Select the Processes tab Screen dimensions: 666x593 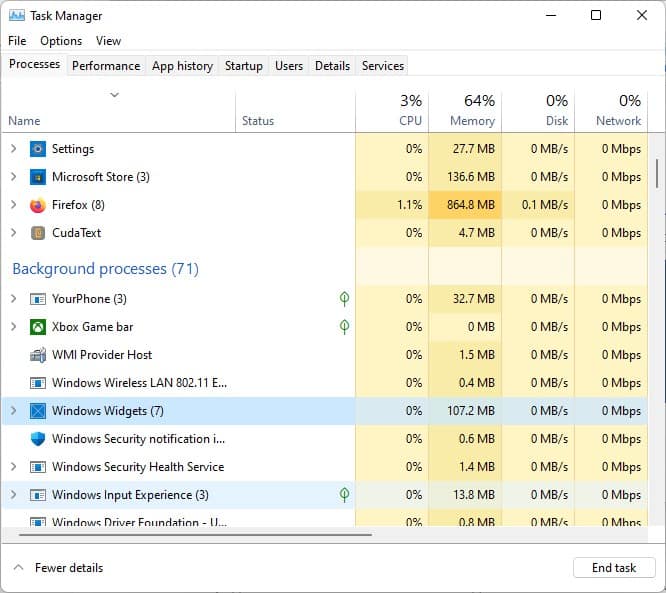pyautogui.click(x=34, y=64)
